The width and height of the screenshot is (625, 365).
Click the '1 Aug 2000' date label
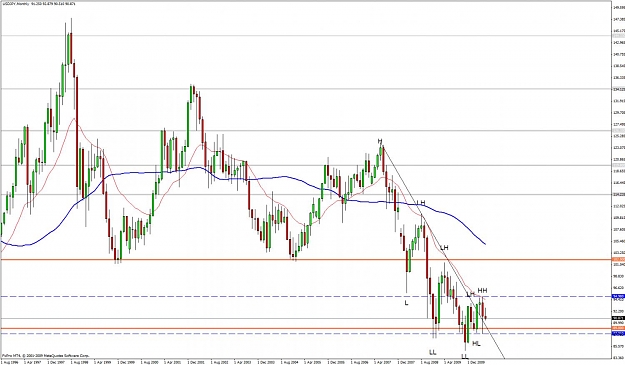149,363
